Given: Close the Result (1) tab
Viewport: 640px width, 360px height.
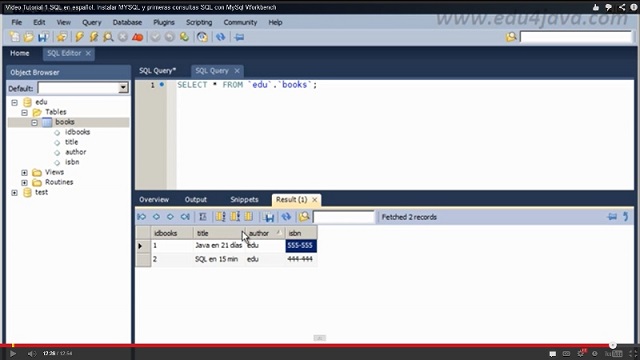Looking at the screenshot, I should coord(314,200).
